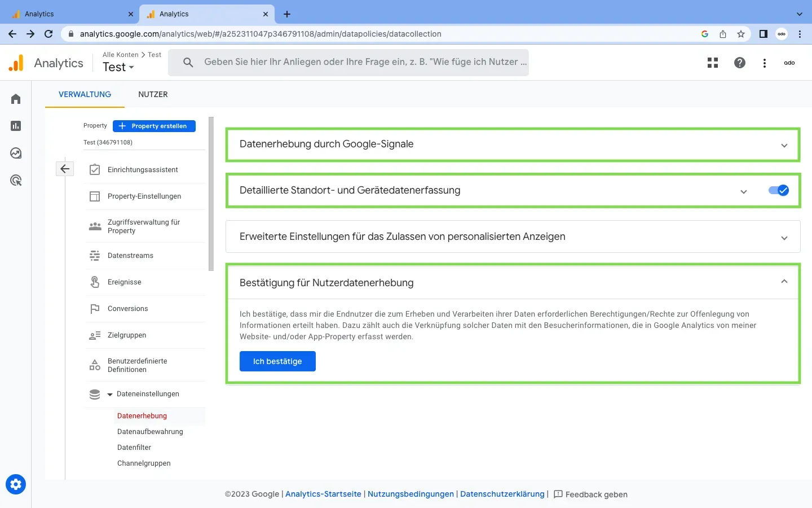Click the Property-Einstellungen layout icon
The height and width of the screenshot is (508, 812).
[x=95, y=196]
